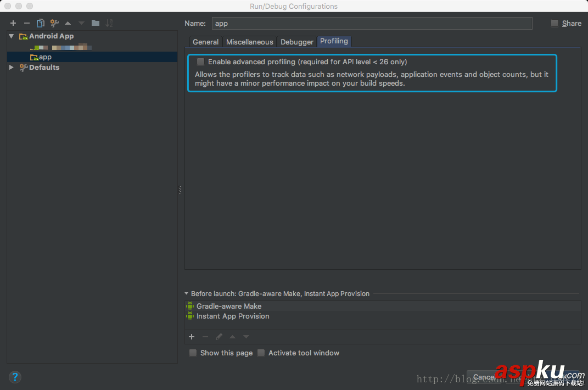The height and width of the screenshot is (390, 588).
Task: Select Gradle-aware Make task
Action: [383, 306]
